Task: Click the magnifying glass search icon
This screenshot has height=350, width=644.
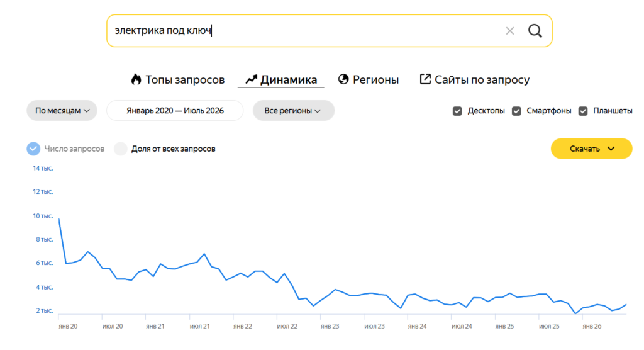Action: click(535, 31)
